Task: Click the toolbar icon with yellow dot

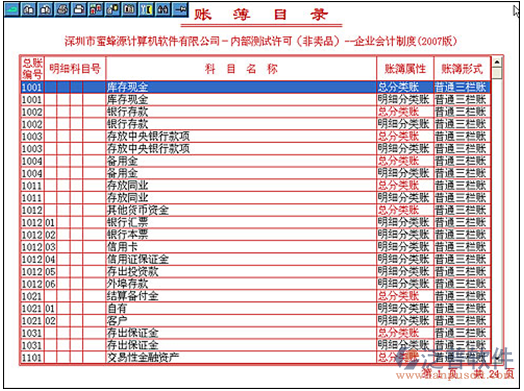Action: 113,10
